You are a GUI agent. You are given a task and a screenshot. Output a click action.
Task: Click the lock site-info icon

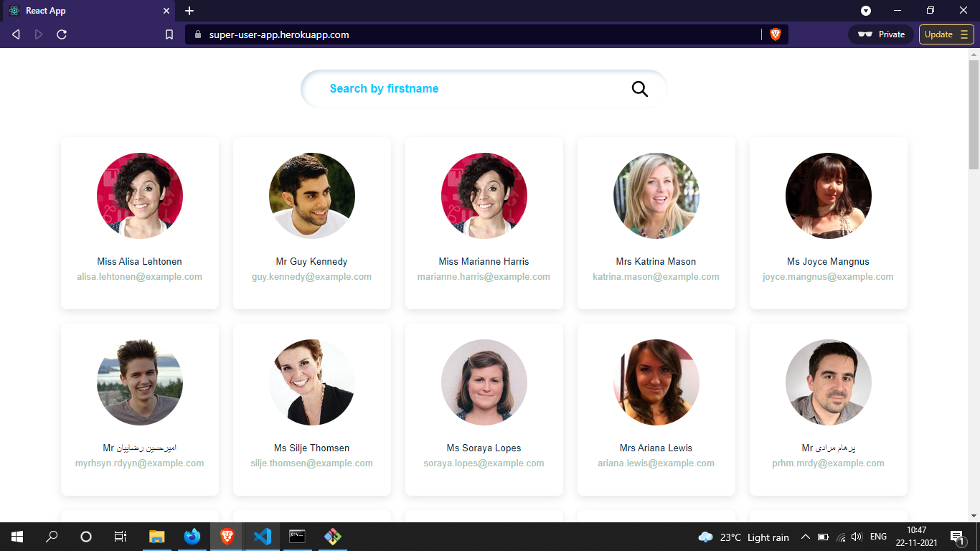(x=198, y=34)
